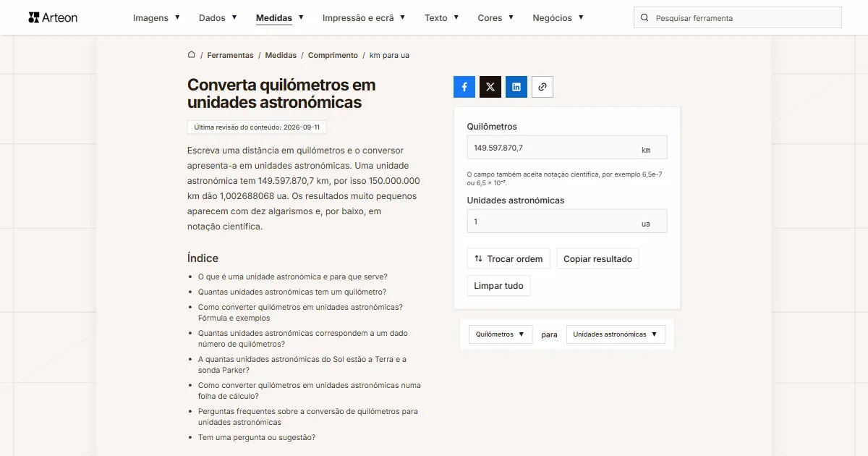Go to the Comprimento breadcrumb
The height and width of the screenshot is (456, 868).
[x=333, y=55]
